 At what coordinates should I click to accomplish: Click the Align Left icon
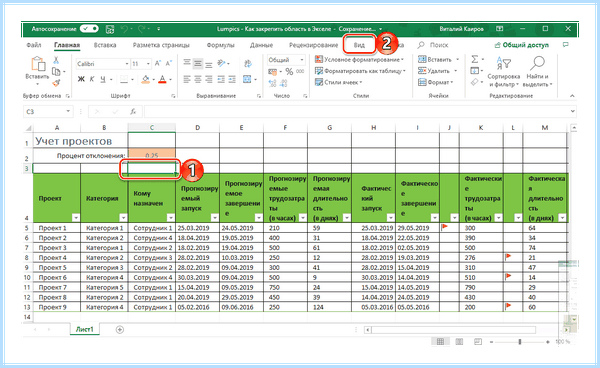(187, 79)
